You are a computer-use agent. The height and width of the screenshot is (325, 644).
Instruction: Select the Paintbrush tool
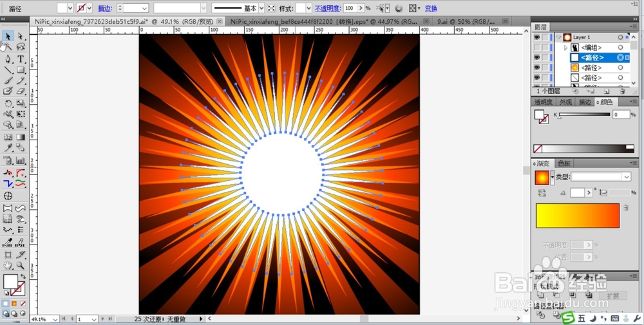8,81
